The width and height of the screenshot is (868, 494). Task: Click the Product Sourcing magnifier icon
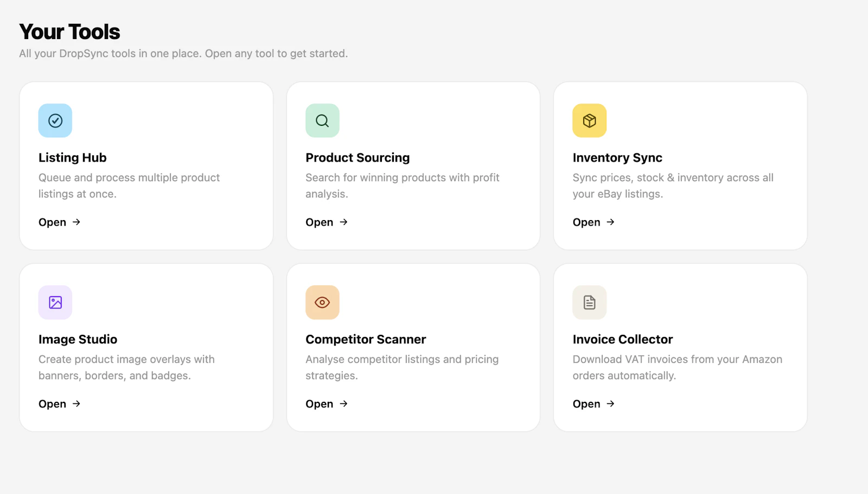coord(322,120)
